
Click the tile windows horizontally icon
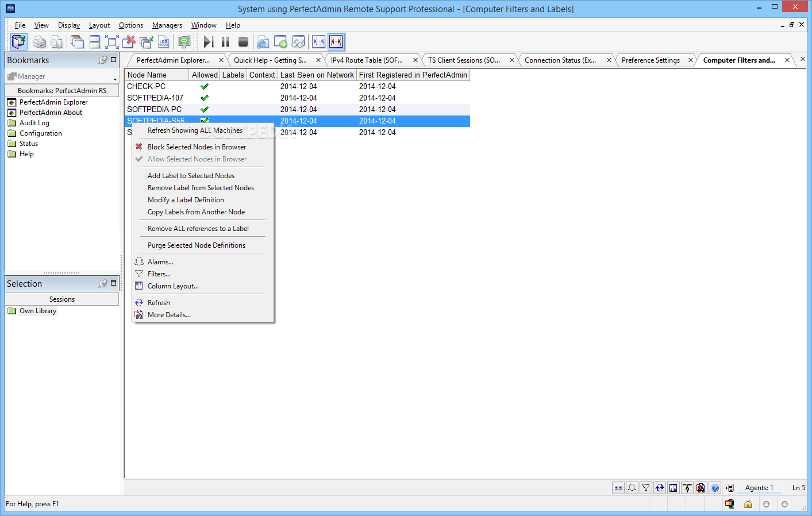[95, 42]
